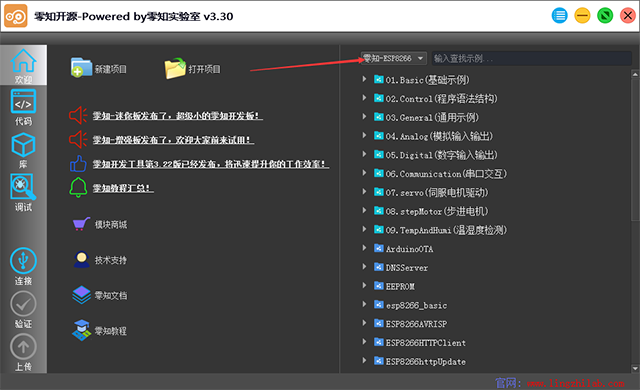
Task: Click the folder icon of DNSServer
Action: coord(379,267)
